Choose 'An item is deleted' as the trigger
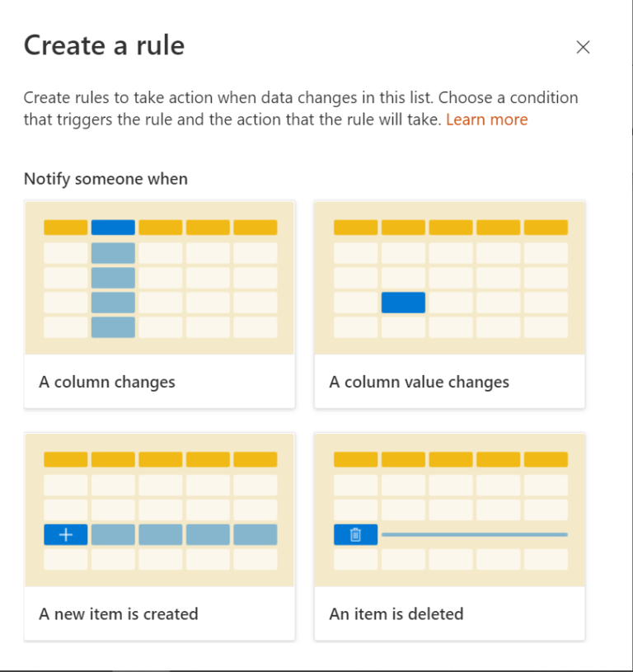The image size is (633, 672). [x=449, y=534]
